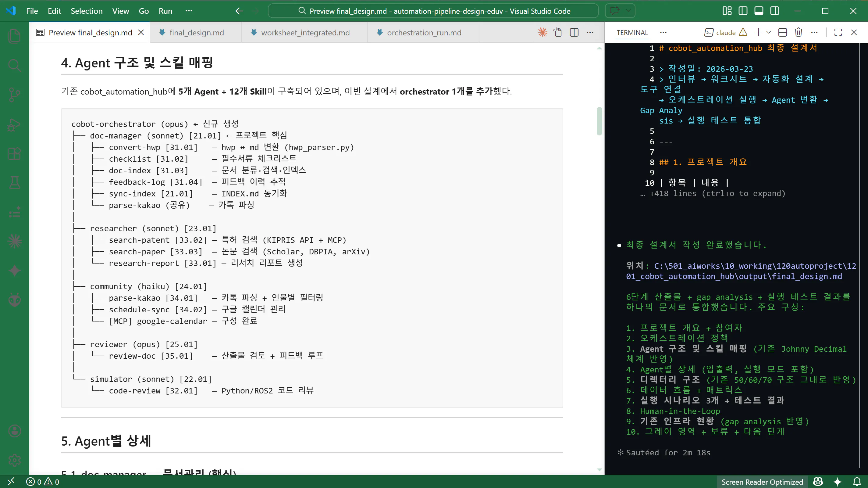
Task: Click the '4. Agent 구조 및 스킬 매핑' heading
Action: coord(137,63)
